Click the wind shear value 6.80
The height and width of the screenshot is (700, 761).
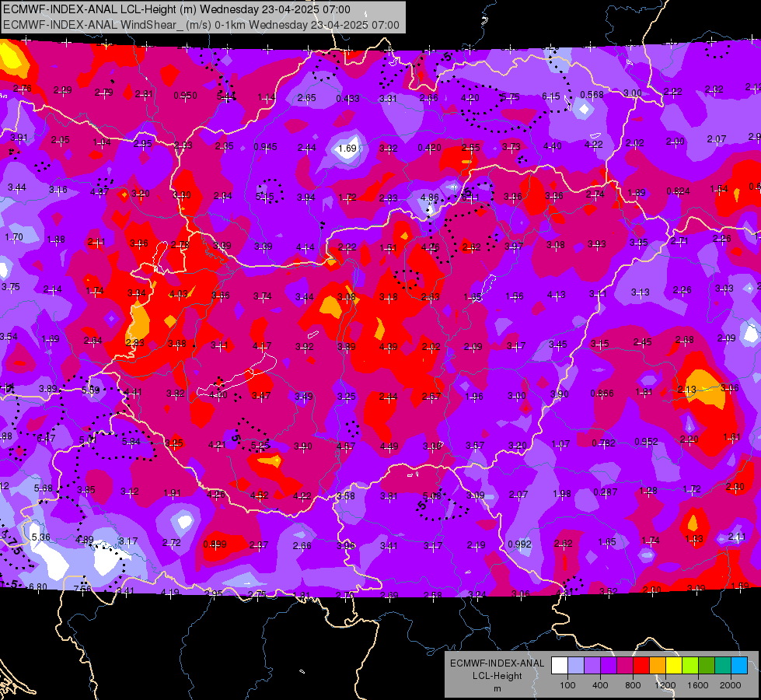[38, 586]
